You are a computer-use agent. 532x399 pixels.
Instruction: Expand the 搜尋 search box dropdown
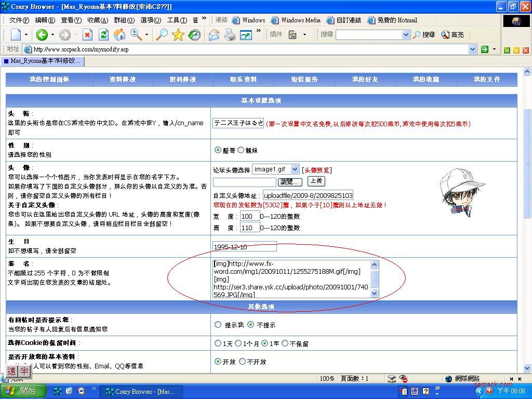pyautogui.click(x=406, y=35)
